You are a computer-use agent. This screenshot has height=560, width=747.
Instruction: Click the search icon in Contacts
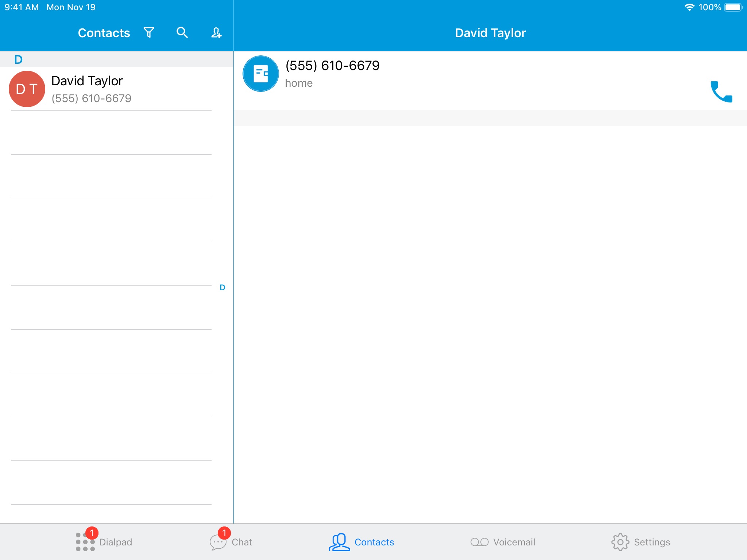click(x=182, y=33)
